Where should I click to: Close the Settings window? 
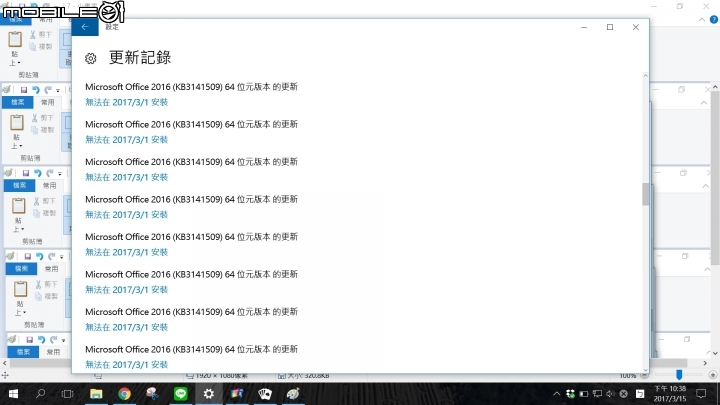(x=636, y=27)
